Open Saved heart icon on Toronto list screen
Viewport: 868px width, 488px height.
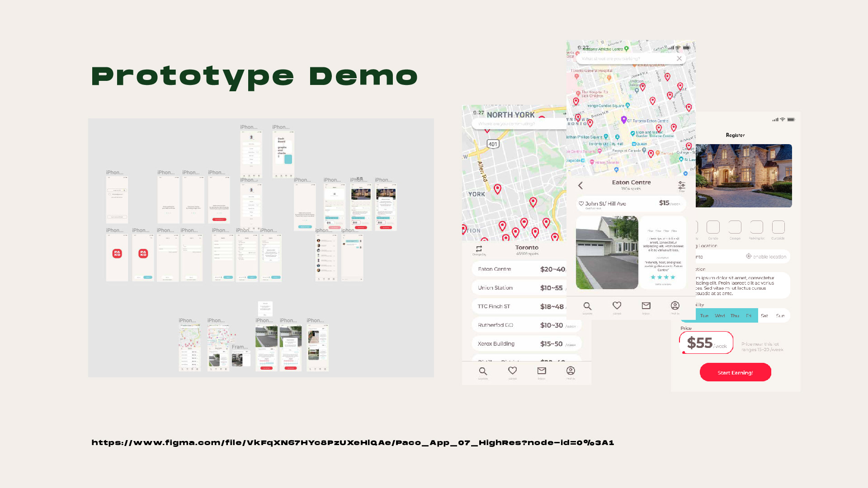tap(512, 371)
